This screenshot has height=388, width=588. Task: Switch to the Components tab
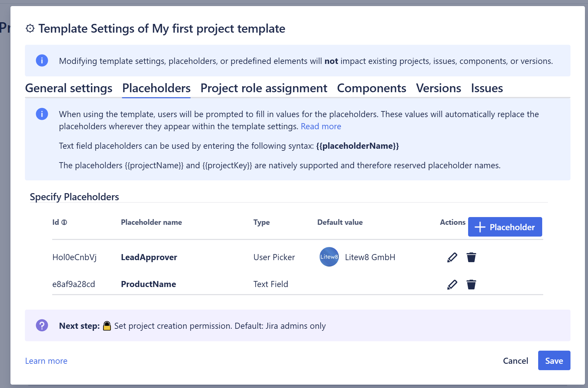[x=371, y=88]
